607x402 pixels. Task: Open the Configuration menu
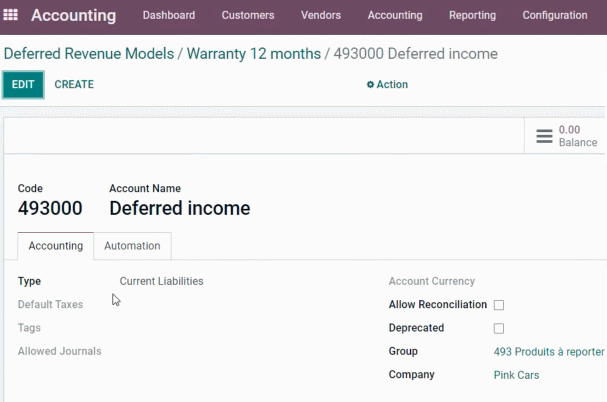coord(555,15)
